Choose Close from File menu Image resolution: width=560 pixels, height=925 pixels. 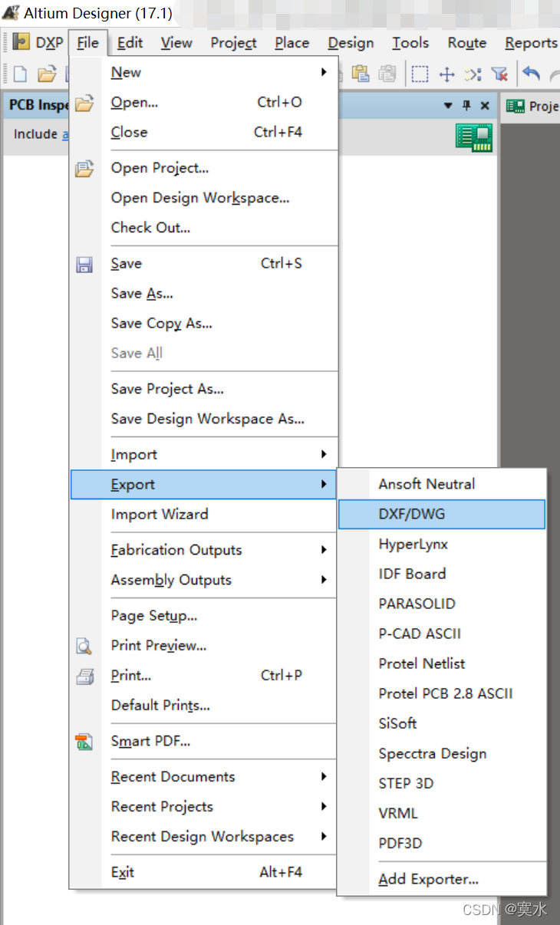pos(204,132)
